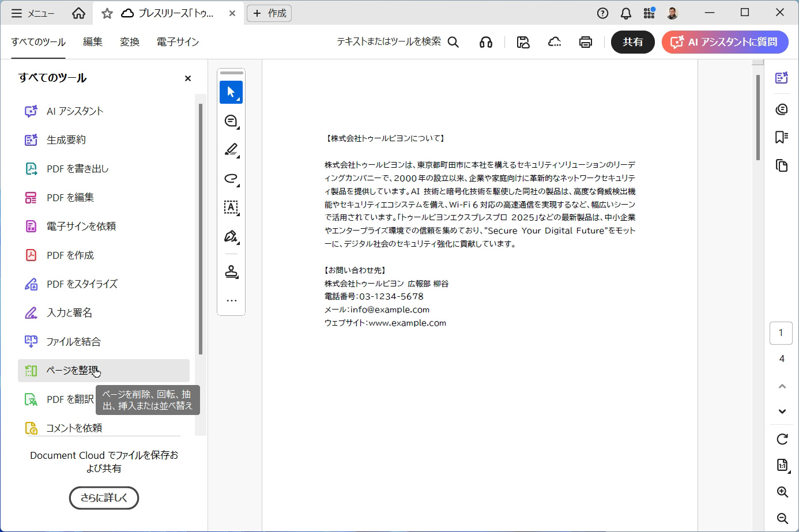
Task: Bookmark document with the star icon
Action: tap(107, 13)
